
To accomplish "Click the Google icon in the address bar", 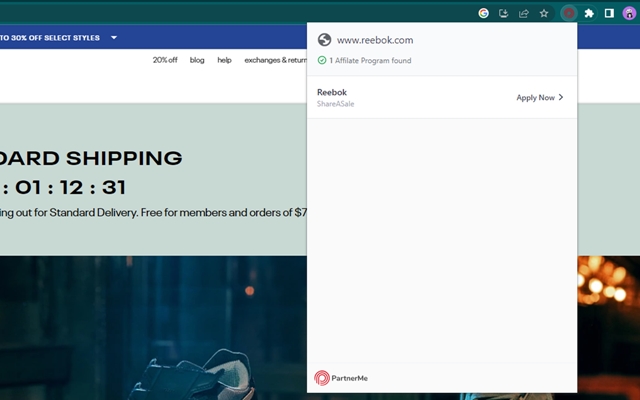I will click(484, 13).
